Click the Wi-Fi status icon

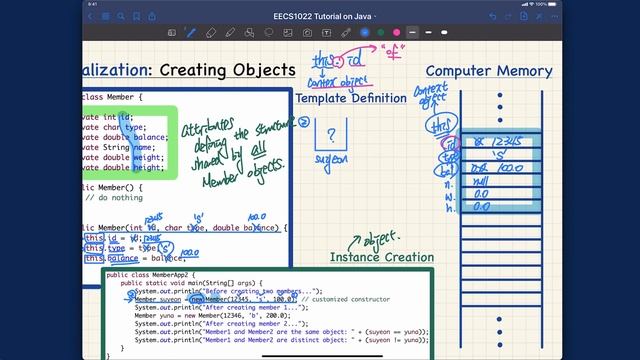[531, 4]
